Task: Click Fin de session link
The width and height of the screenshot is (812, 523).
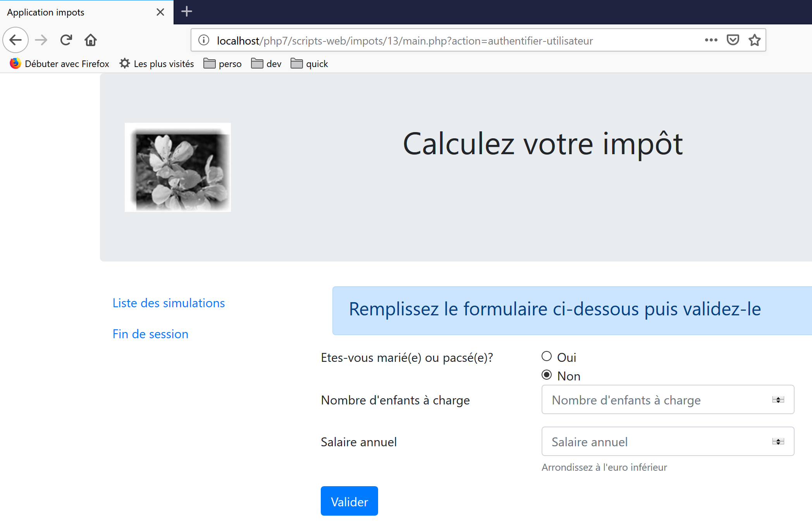Action: (x=150, y=334)
